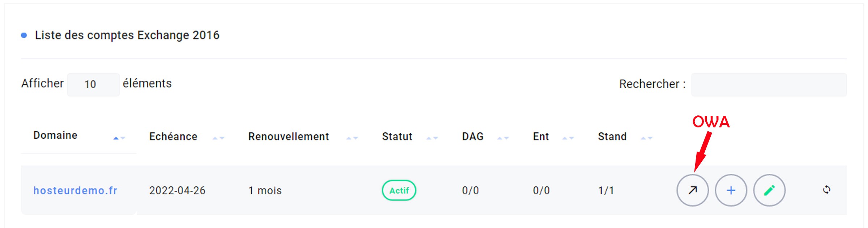Click the blue plus icon button
The height and width of the screenshot is (228, 868).
731,190
